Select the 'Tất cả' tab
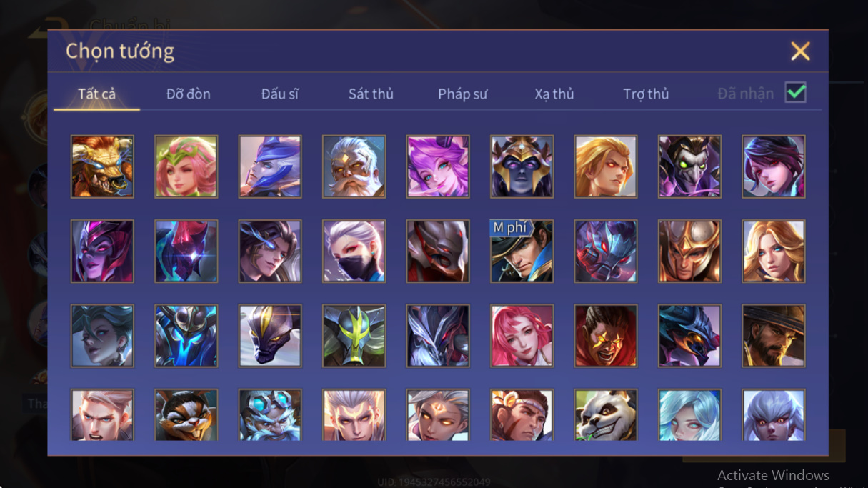The image size is (868, 488). coord(96,94)
